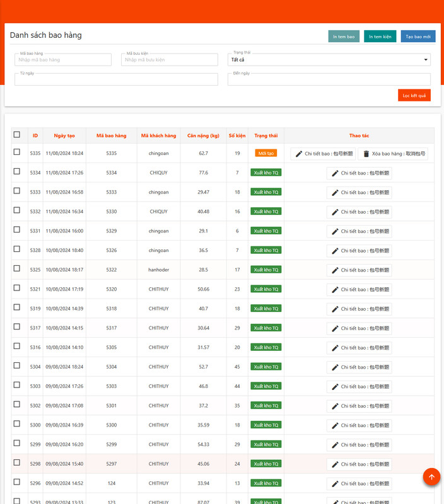Viewport: 444px width, 504px height.
Task: Click the scroll-to-top arrow button
Action: [431, 477]
